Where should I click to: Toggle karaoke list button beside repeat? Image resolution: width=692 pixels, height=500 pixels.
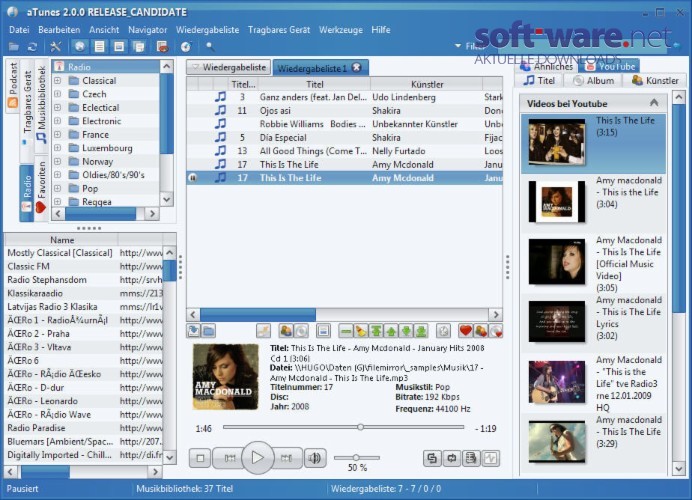471,458
